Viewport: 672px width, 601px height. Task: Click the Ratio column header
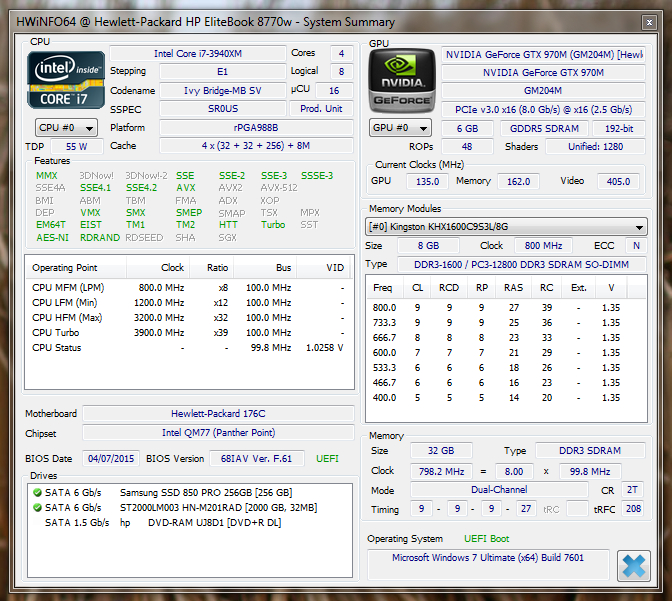tap(212, 268)
